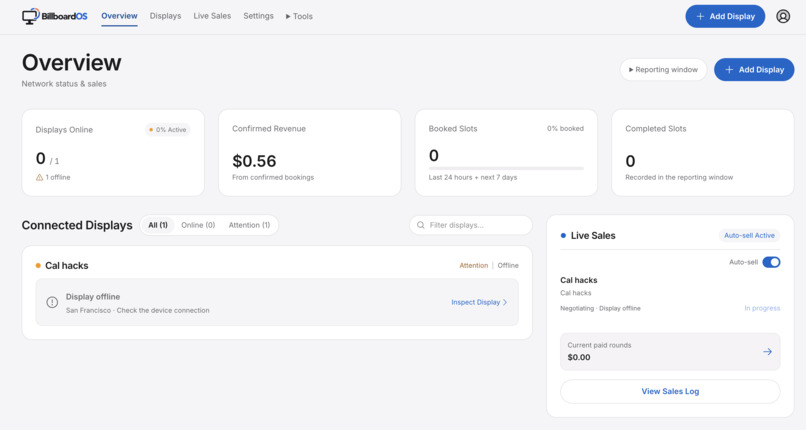The width and height of the screenshot is (806, 430).
Task: Click the 0% Active status badge
Action: click(x=168, y=130)
